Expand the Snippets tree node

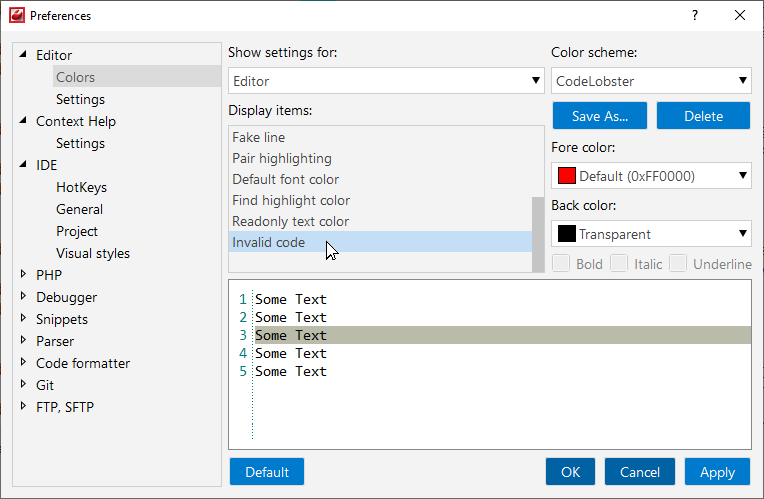[x=23, y=318]
